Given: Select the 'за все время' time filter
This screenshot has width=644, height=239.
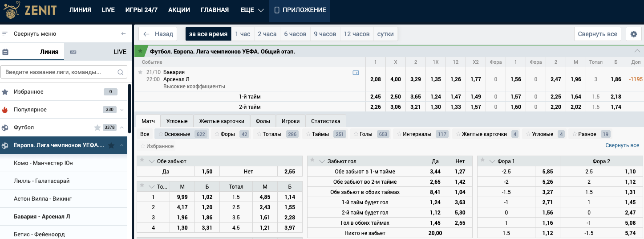Looking at the screenshot, I should point(208,34).
